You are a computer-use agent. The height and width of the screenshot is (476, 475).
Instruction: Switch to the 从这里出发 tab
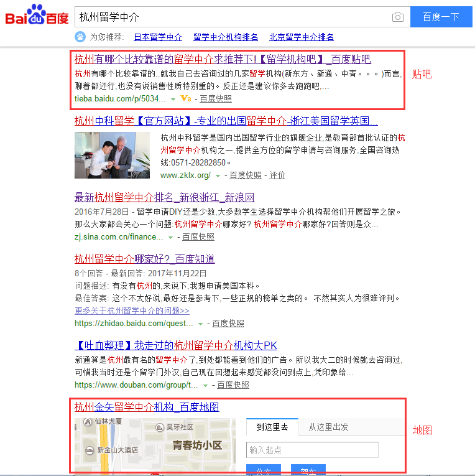click(x=328, y=427)
